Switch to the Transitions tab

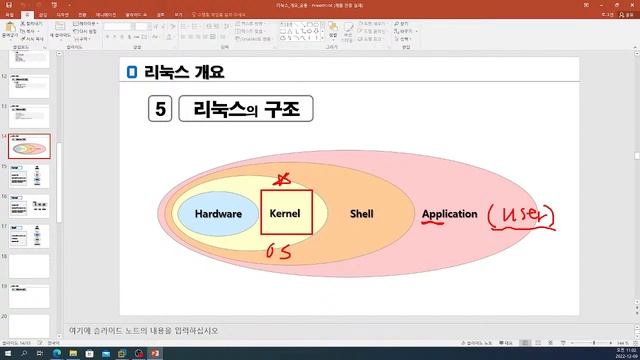click(x=82, y=15)
